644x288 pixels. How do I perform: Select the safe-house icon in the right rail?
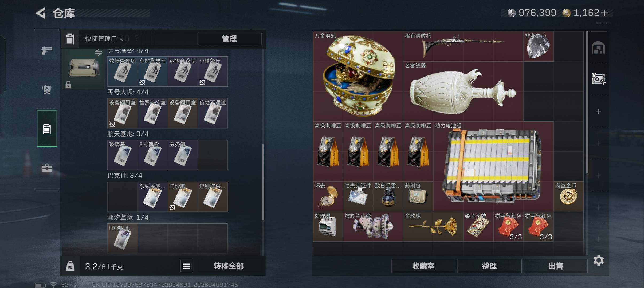[598, 48]
